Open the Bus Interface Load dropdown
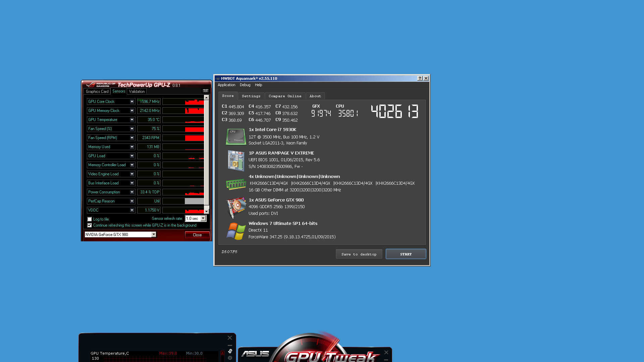Screen dimensions: 644x362 pyautogui.click(x=132, y=183)
